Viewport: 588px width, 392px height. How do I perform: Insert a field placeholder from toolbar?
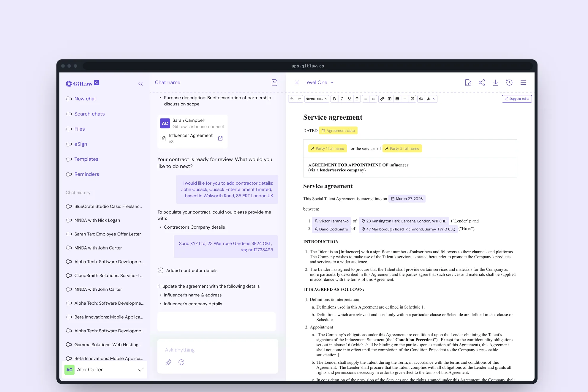(x=421, y=99)
